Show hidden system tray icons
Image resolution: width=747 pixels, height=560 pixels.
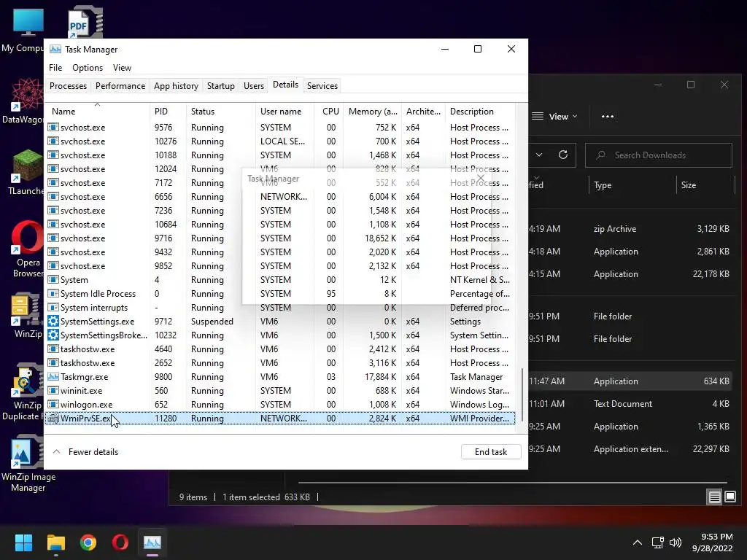click(x=637, y=542)
